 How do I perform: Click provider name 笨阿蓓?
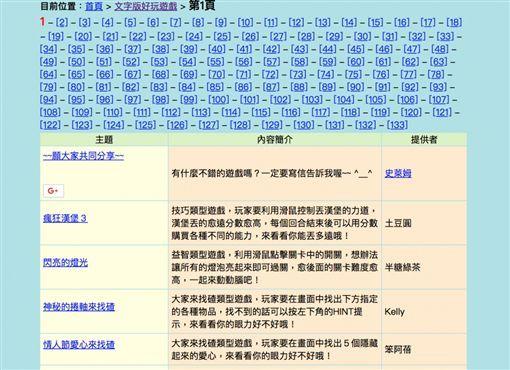coord(398,349)
